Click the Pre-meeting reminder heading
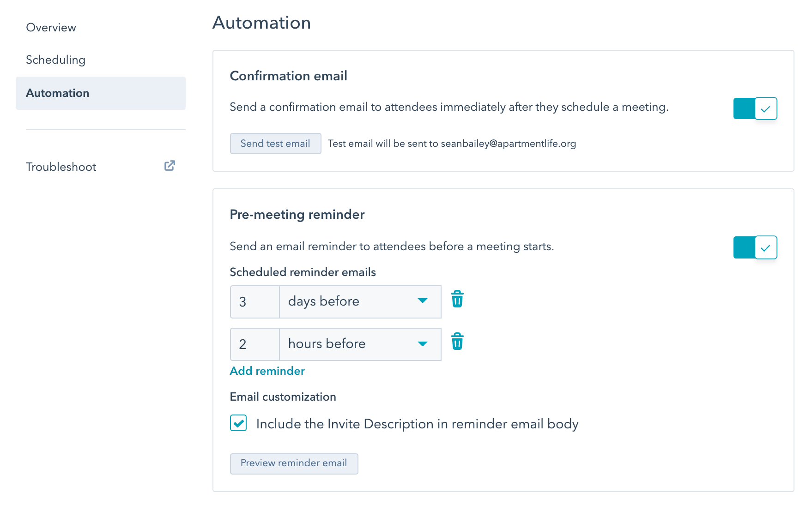 pyautogui.click(x=297, y=215)
